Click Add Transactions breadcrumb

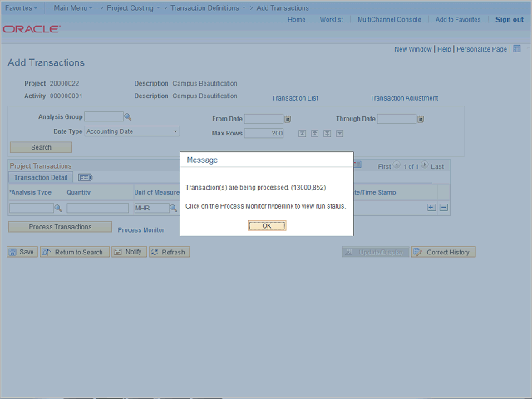(283, 7)
